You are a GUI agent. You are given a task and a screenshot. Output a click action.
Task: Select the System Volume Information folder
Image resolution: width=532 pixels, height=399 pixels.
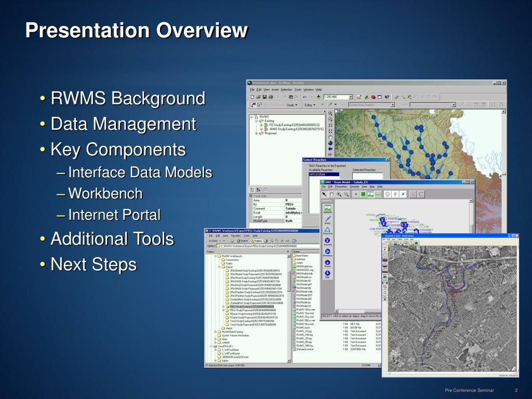(x=235, y=336)
